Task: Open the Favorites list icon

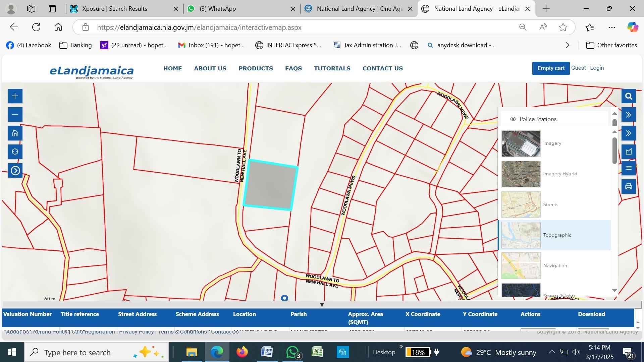Action: pyautogui.click(x=590, y=27)
